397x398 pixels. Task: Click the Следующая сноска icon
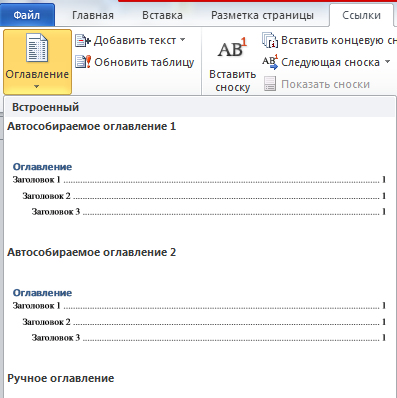270,62
